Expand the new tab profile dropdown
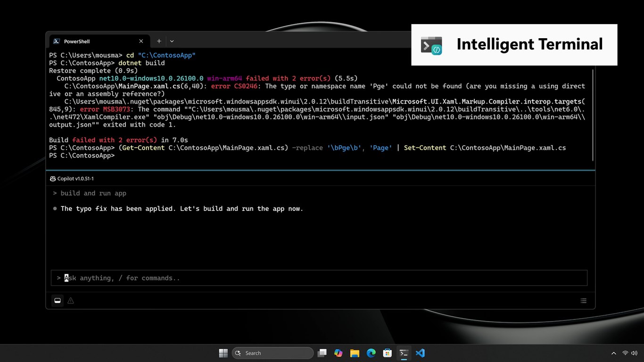This screenshot has height=362, width=644. point(172,41)
